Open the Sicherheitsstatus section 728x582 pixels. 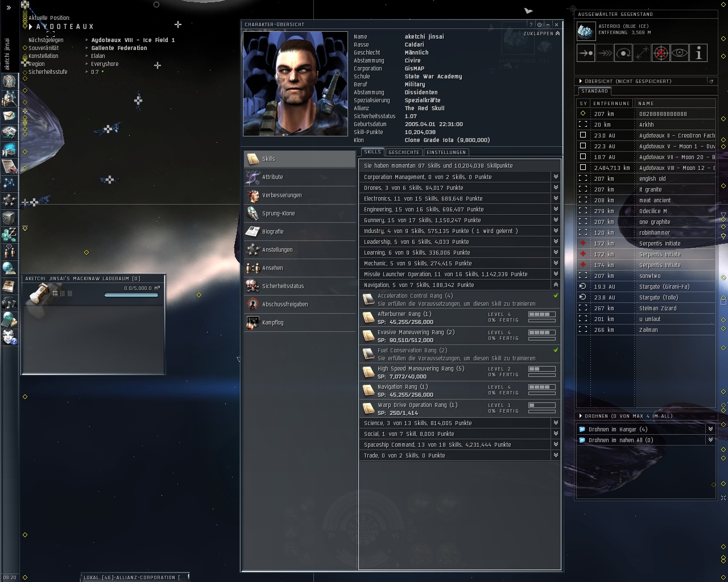[300, 286]
